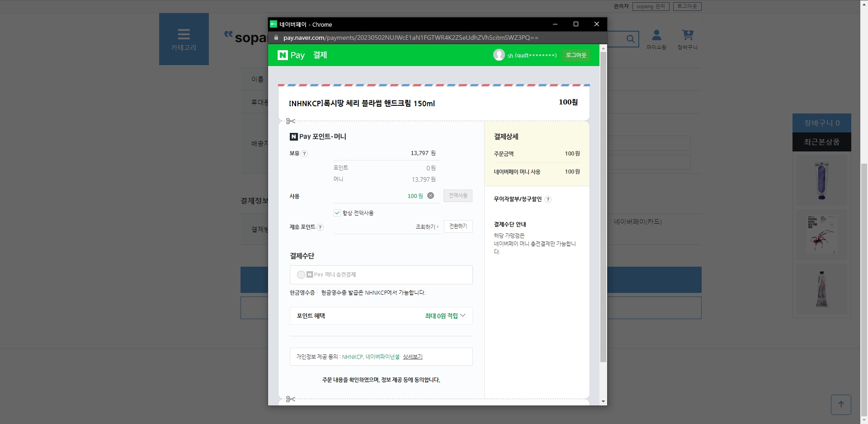Click the popup vertical scrollbar
This screenshot has width=868, height=424.
coord(603,207)
